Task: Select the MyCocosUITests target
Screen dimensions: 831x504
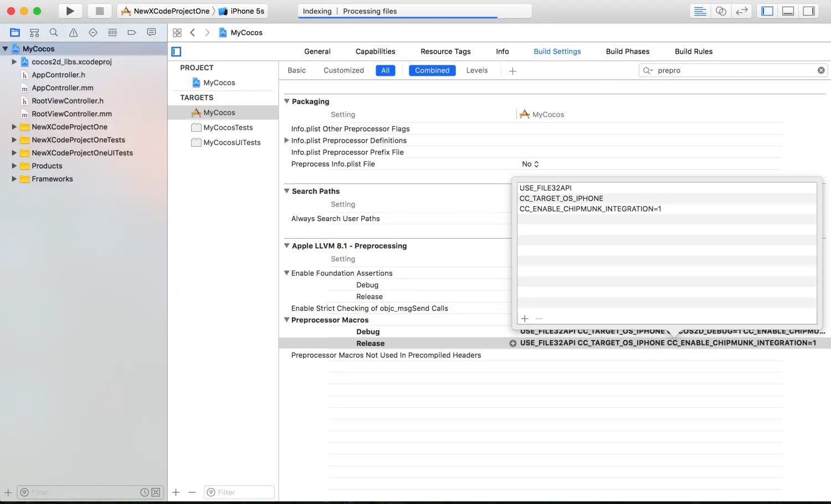Action: point(232,142)
